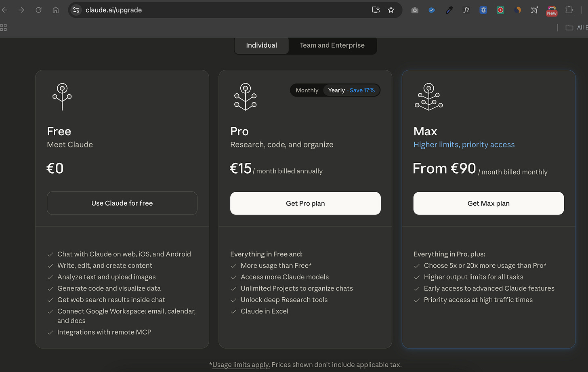Click 'Chat with Claude on web, iOS, and Android'
Viewport: 588px width, 372px height.
(x=124, y=254)
